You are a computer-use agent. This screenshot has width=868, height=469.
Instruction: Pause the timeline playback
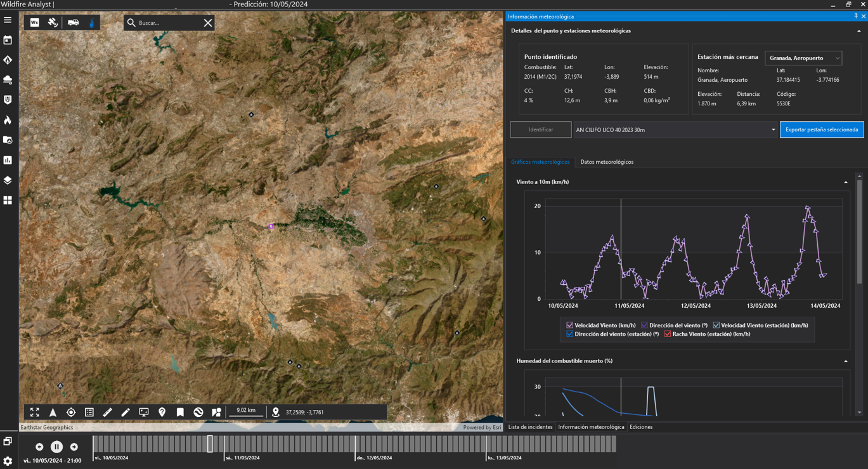point(56,447)
